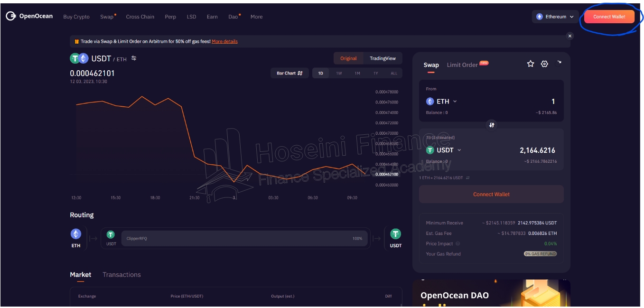Click the ClipperRFQ route bar

pyautogui.click(x=244, y=238)
